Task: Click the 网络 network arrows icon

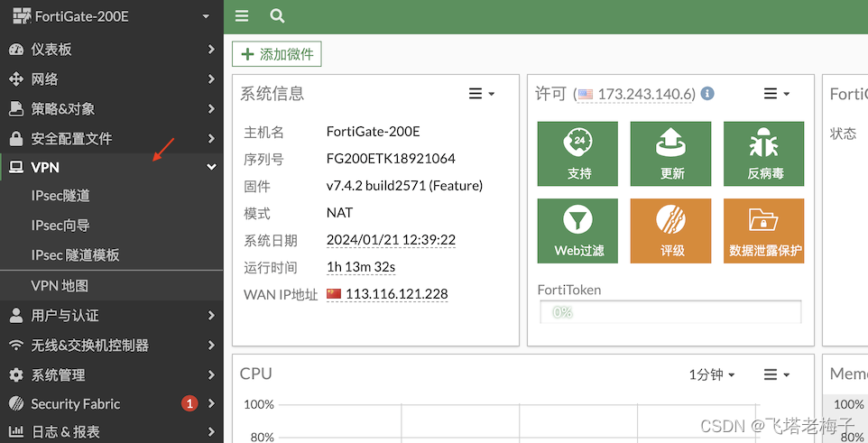Action: coord(16,79)
